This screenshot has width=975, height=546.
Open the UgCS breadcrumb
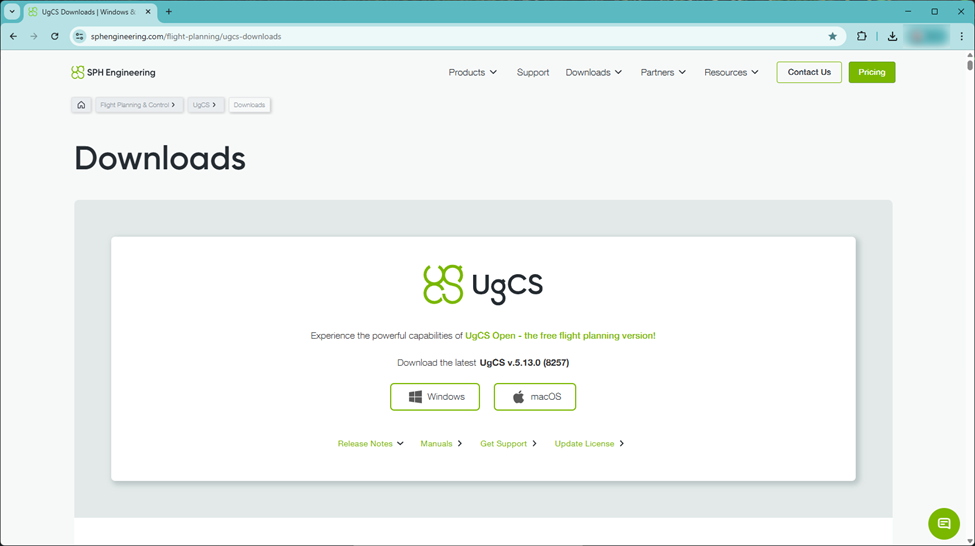point(205,104)
